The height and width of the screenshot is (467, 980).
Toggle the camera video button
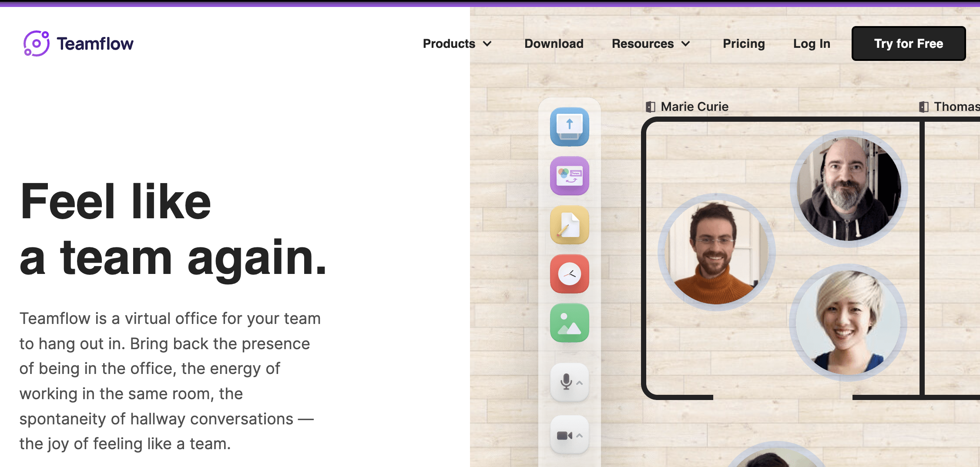[564, 435]
